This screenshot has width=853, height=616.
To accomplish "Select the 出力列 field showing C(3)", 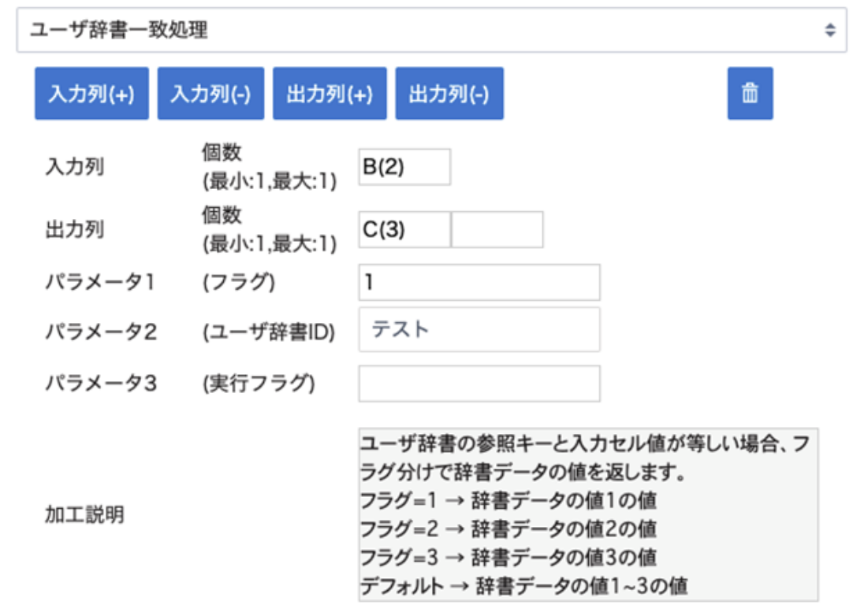I will [404, 229].
